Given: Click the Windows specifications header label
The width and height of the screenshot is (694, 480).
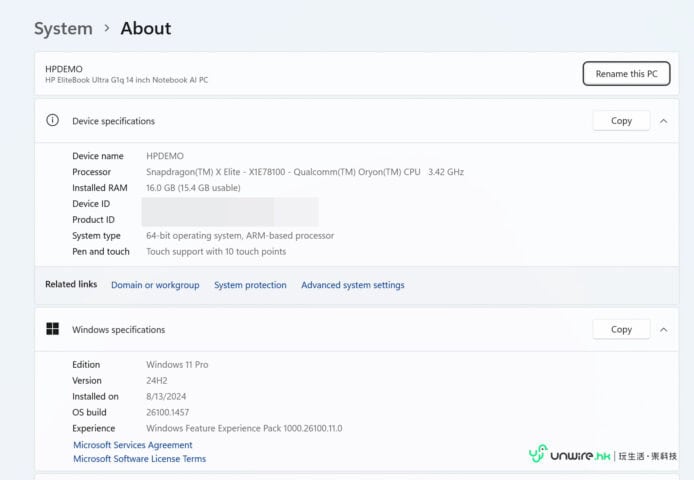Looking at the screenshot, I should pyautogui.click(x=118, y=329).
